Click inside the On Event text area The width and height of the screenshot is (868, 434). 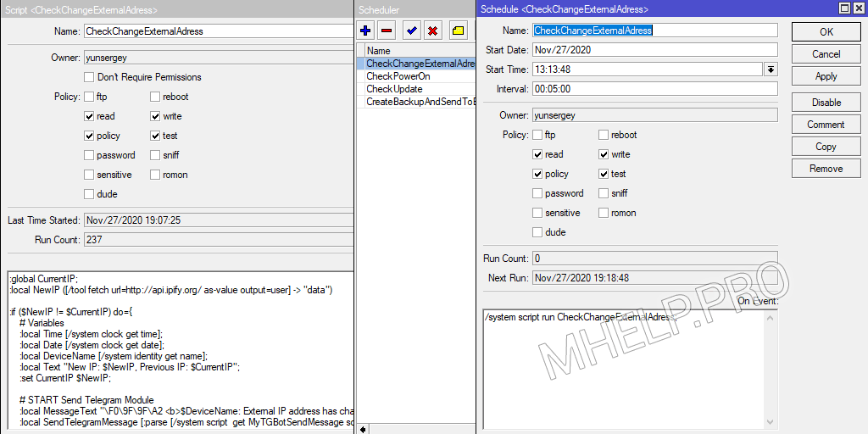[626, 369]
